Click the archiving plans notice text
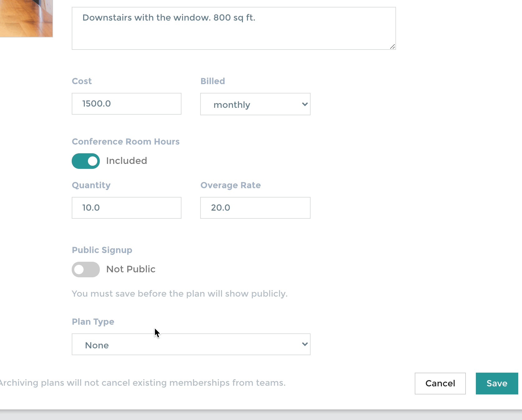The width and height of the screenshot is (522, 420). click(143, 382)
